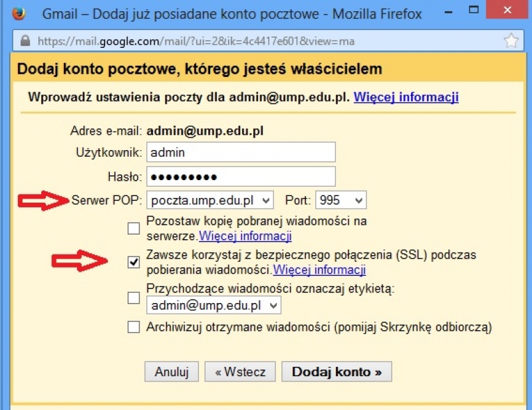Viewport: 532px width, 410px height.
Task: Go back with the Wstecz button
Action: (x=240, y=371)
